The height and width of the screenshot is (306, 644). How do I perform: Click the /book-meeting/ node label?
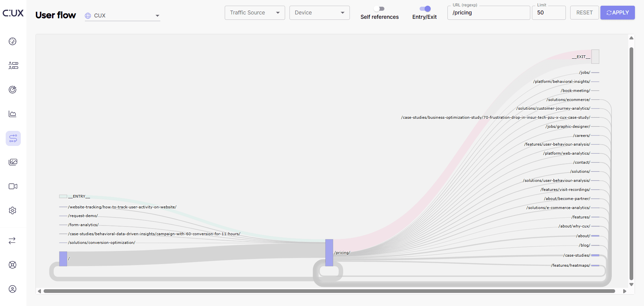tap(575, 91)
